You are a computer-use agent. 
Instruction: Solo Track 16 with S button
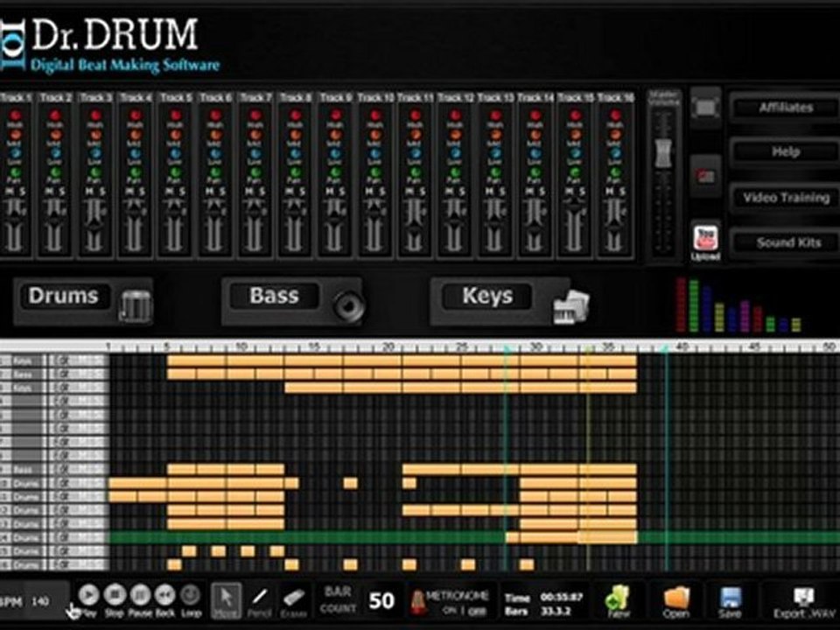coord(622,192)
